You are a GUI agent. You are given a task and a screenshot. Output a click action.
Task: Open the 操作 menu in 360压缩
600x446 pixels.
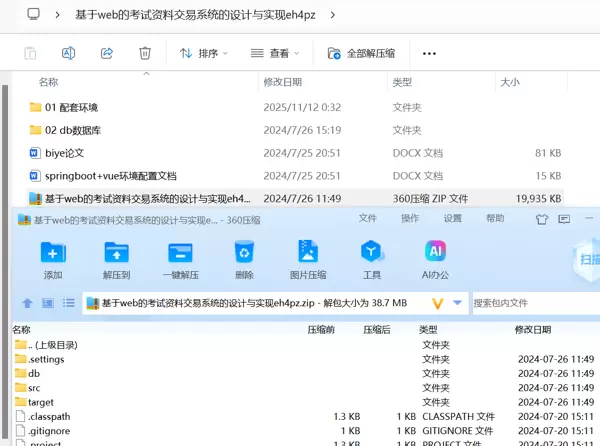pos(410,218)
